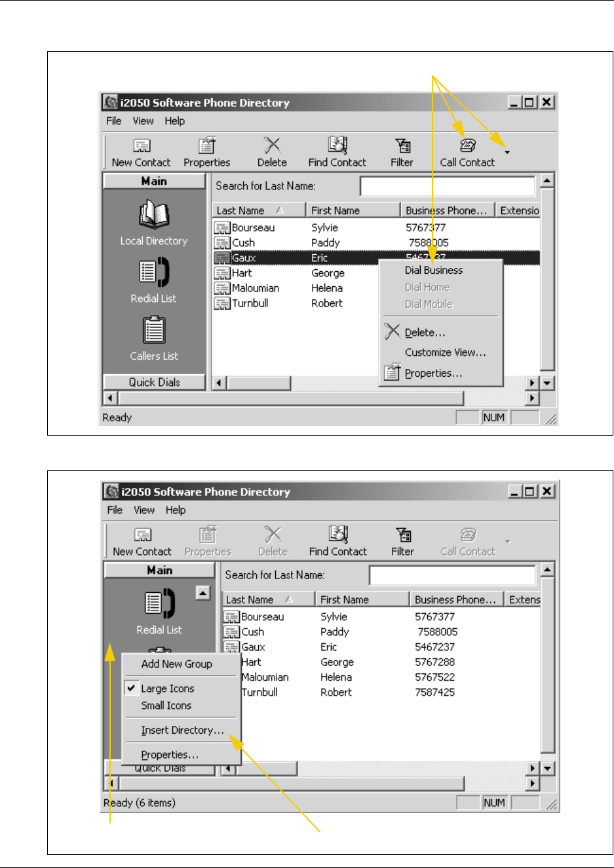This screenshot has width=614, height=868.
Task: Click app icon in top window title bar
Action: (111, 102)
